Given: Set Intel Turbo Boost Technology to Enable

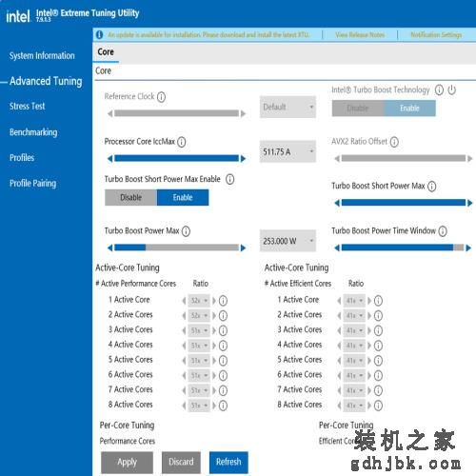Looking at the screenshot, I should 409,109.
